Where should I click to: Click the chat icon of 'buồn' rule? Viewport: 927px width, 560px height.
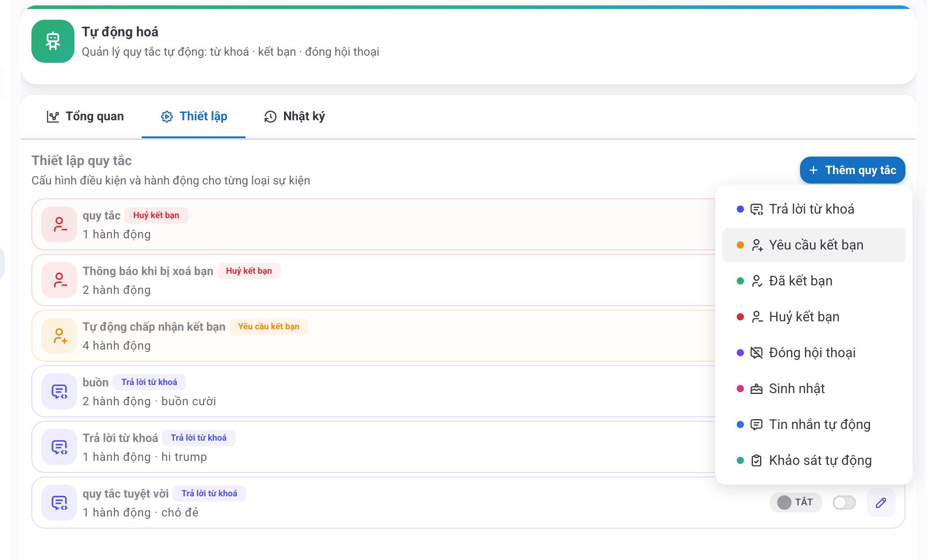point(59,391)
